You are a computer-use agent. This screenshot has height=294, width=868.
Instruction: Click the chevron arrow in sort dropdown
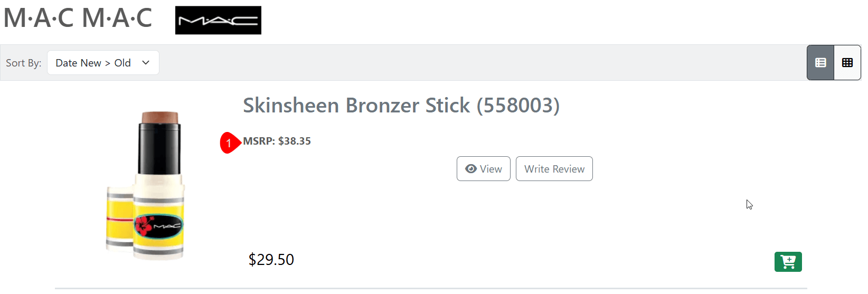pos(146,63)
